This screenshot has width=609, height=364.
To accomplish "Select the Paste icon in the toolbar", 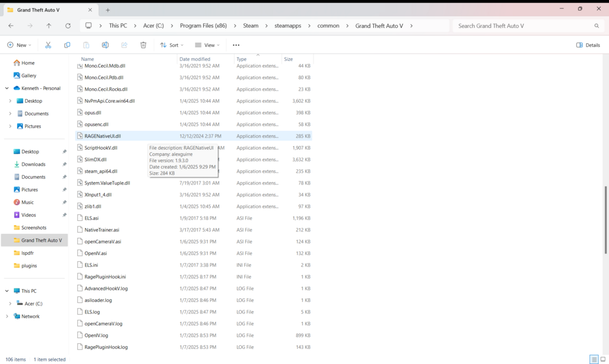I will click(x=86, y=44).
